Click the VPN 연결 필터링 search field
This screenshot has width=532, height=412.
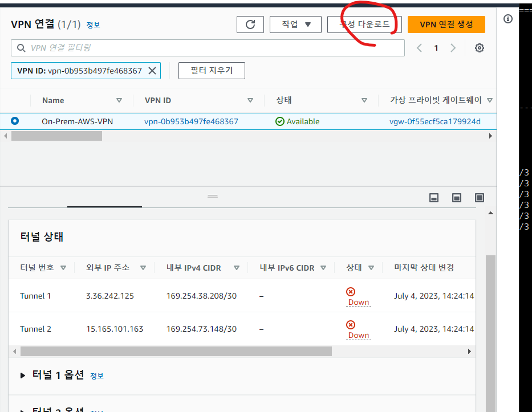(x=208, y=48)
